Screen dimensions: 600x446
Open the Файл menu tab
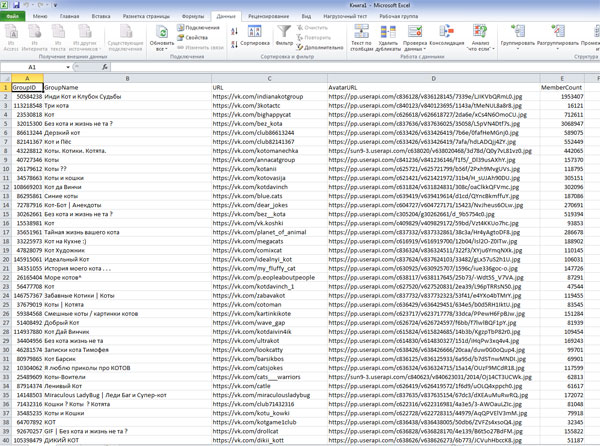click(13, 16)
